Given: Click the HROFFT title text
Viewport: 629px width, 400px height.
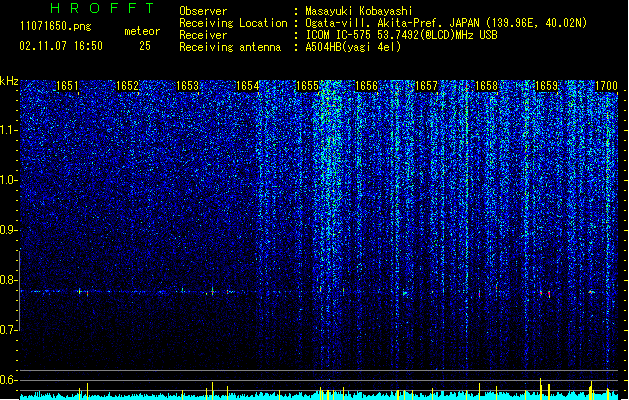Looking at the screenshot, I should click(102, 8).
